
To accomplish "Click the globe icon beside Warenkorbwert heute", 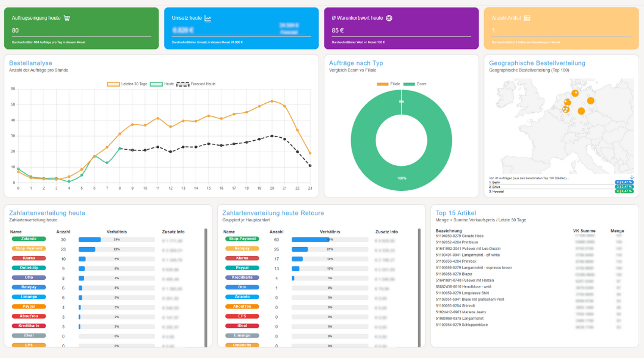I will [x=389, y=18].
